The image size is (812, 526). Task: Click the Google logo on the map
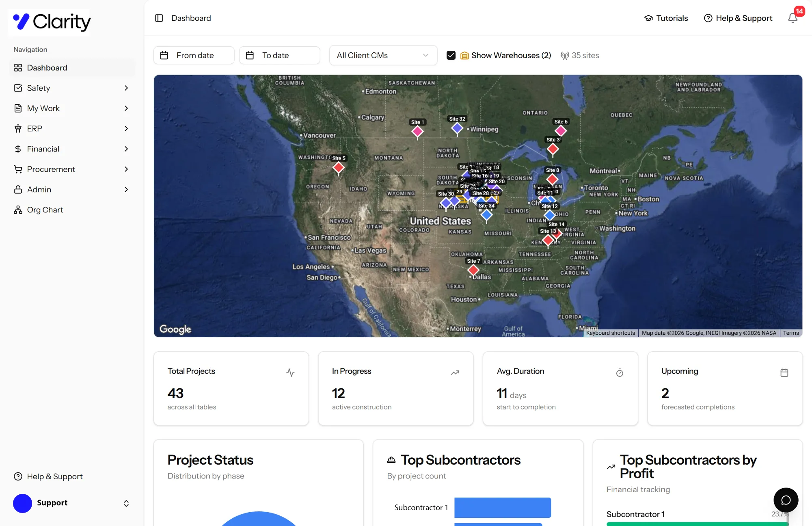[175, 329]
